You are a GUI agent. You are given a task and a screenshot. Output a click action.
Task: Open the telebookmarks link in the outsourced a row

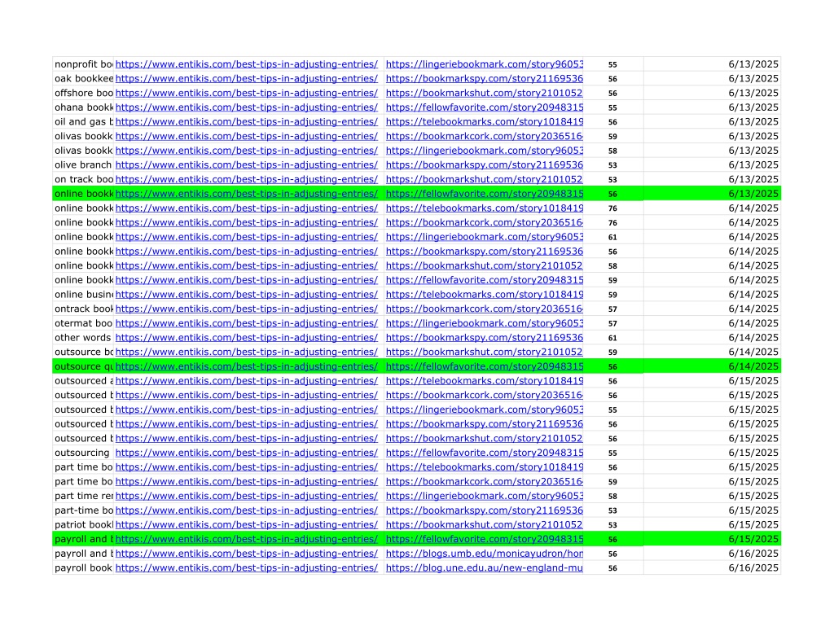coord(484,380)
